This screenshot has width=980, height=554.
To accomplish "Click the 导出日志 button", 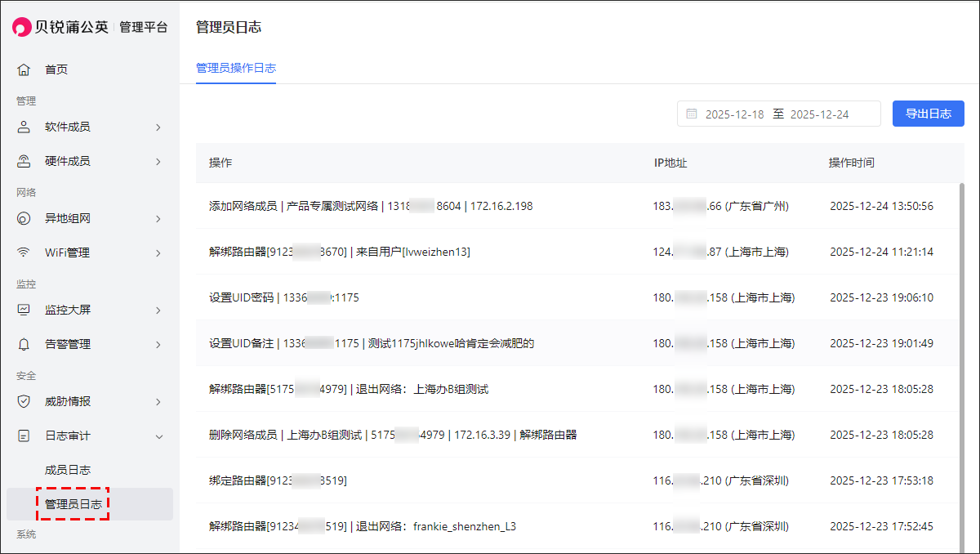I will (x=928, y=114).
